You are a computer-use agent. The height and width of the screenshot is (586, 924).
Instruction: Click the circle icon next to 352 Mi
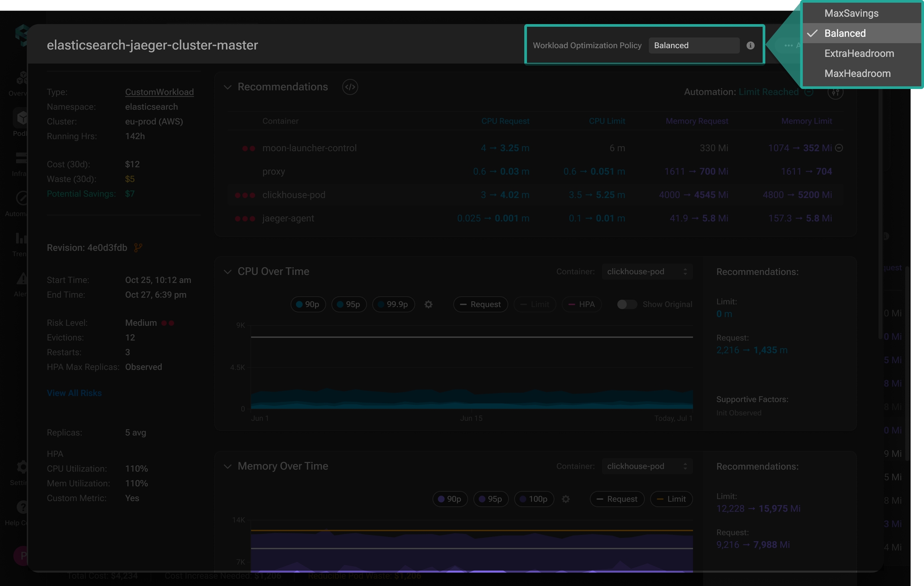click(x=839, y=148)
